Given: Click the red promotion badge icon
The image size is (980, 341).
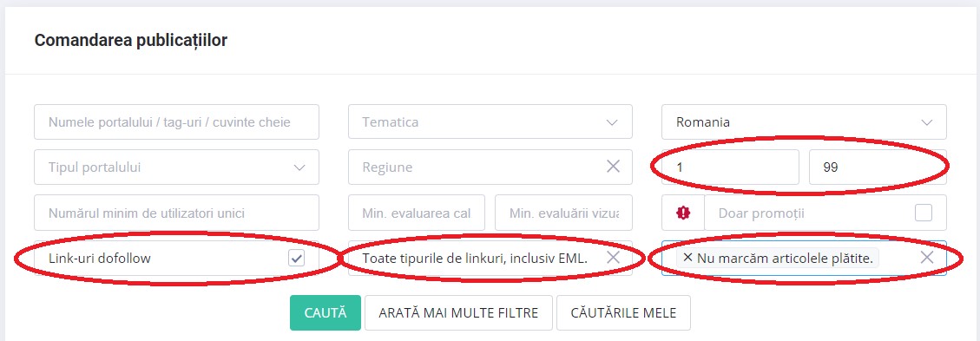Looking at the screenshot, I should tap(683, 213).
